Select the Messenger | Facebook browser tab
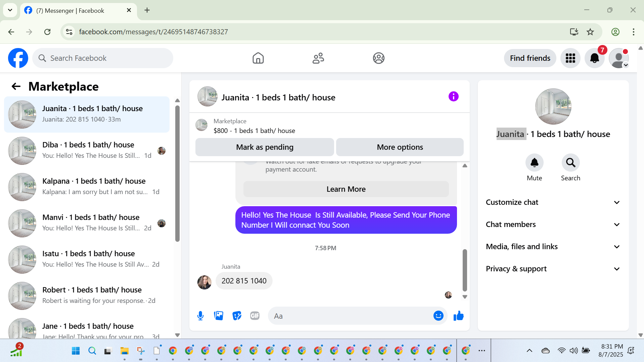 (79, 11)
